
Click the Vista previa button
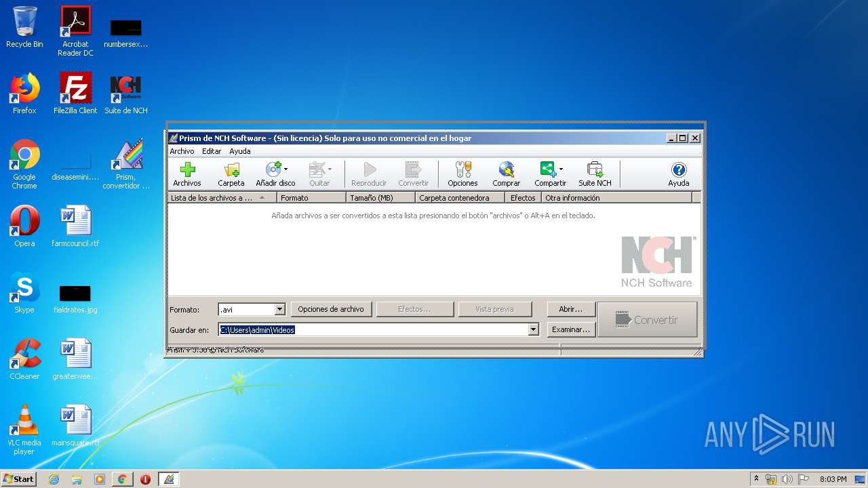494,309
